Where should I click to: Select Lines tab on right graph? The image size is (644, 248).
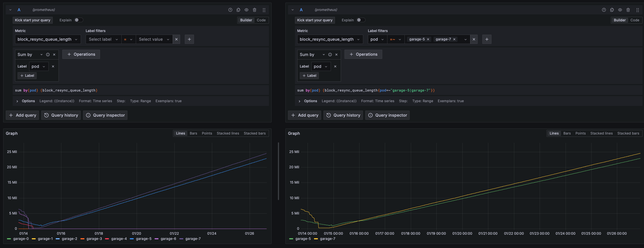(554, 133)
